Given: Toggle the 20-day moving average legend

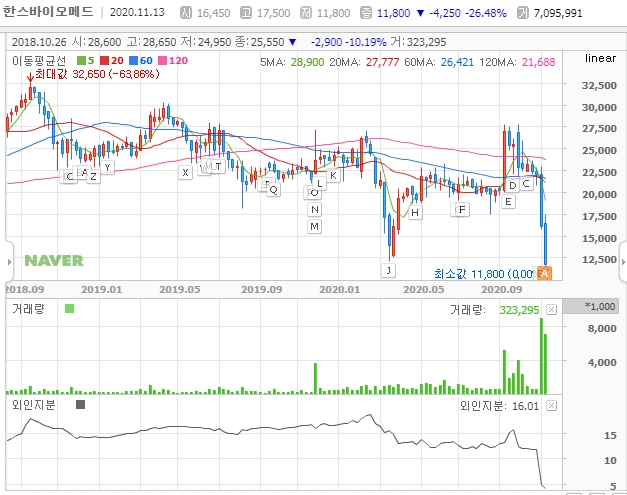Looking at the screenshot, I should click(x=112, y=61).
